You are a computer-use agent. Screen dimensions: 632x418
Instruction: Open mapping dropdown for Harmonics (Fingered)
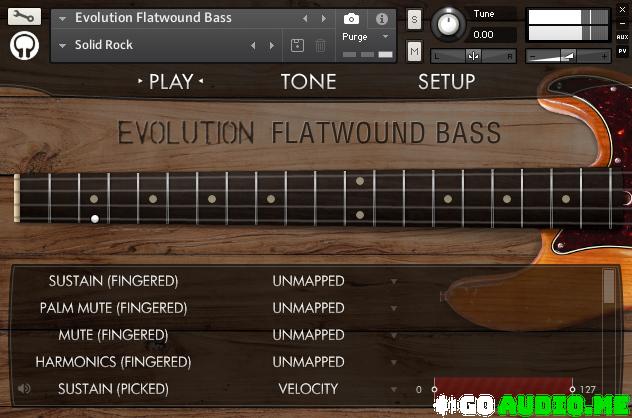tap(394, 362)
